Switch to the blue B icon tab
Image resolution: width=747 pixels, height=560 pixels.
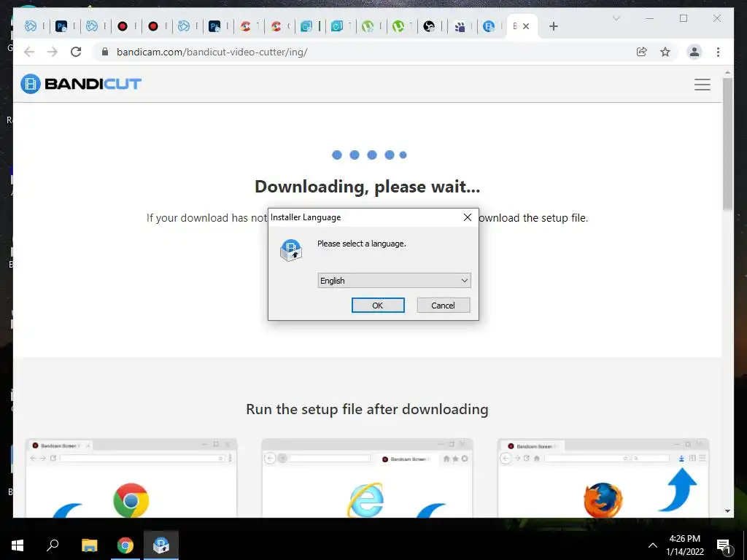[489, 26]
